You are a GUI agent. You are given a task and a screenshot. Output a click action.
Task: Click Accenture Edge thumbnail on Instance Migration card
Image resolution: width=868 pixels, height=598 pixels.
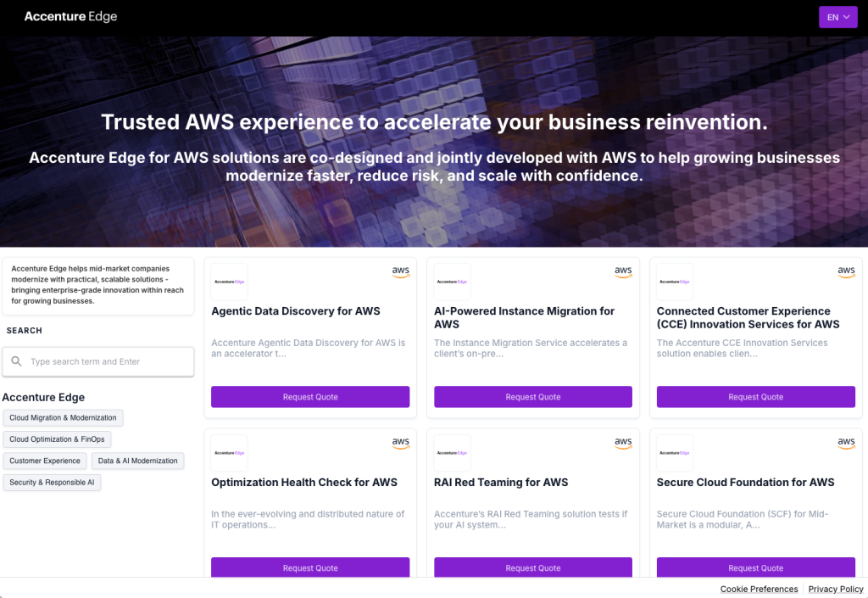coord(452,282)
